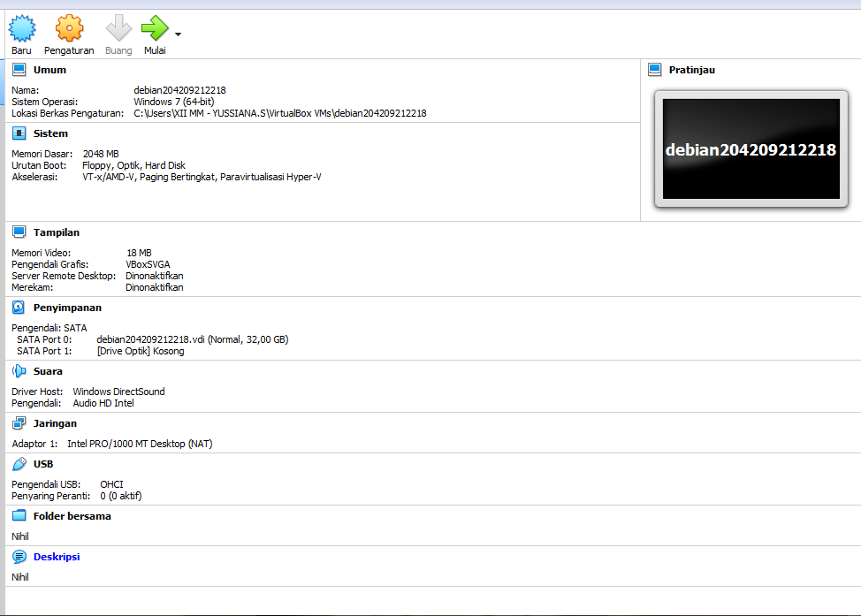
Task: Click the Pengendali: SATA line
Action: 50,328
